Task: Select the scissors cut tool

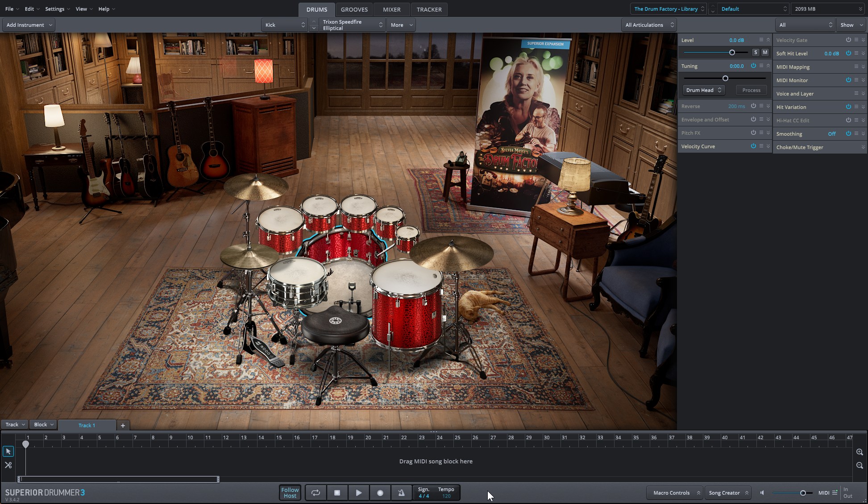Action: (x=8, y=465)
